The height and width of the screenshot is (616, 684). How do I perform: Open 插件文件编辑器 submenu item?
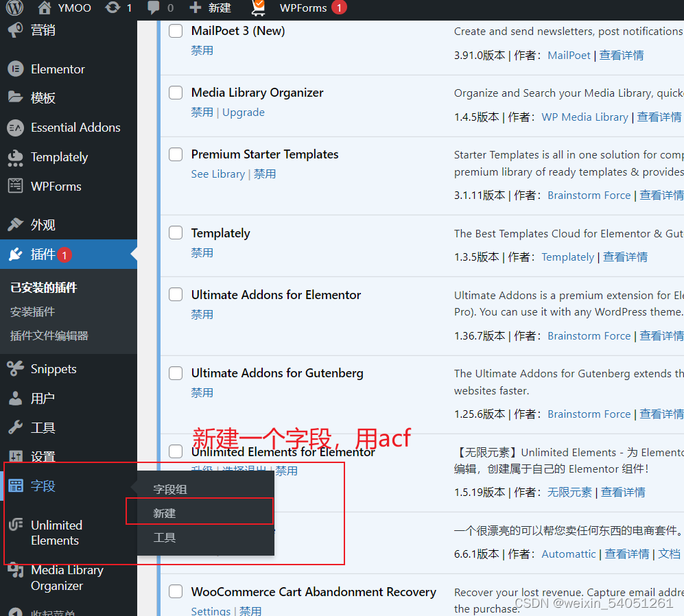[x=49, y=335]
